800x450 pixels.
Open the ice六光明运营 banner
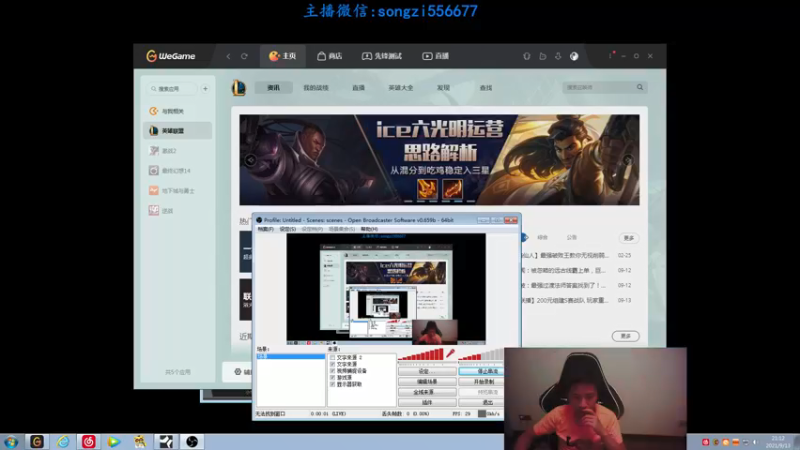[x=439, y=160]
